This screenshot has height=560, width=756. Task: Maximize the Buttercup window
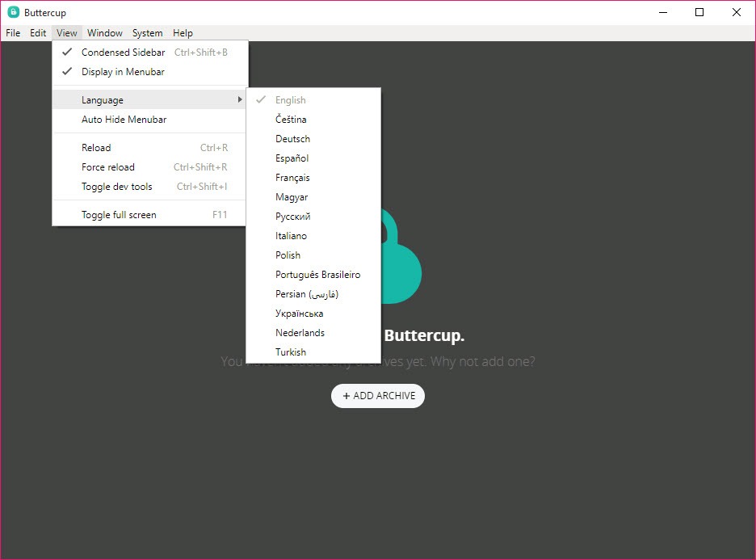[699, 13]
